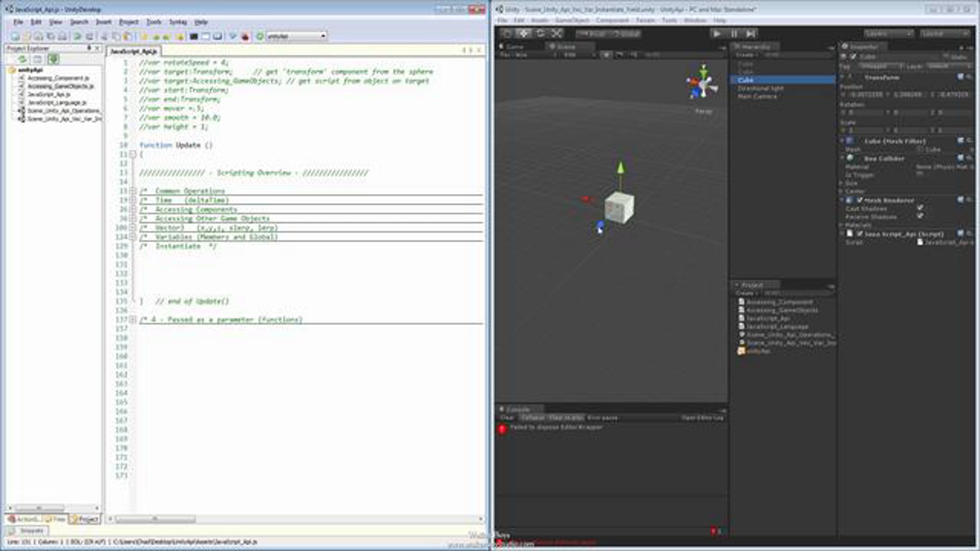
Task: Expand the Vector3 code fold
Action: point(133,228)
